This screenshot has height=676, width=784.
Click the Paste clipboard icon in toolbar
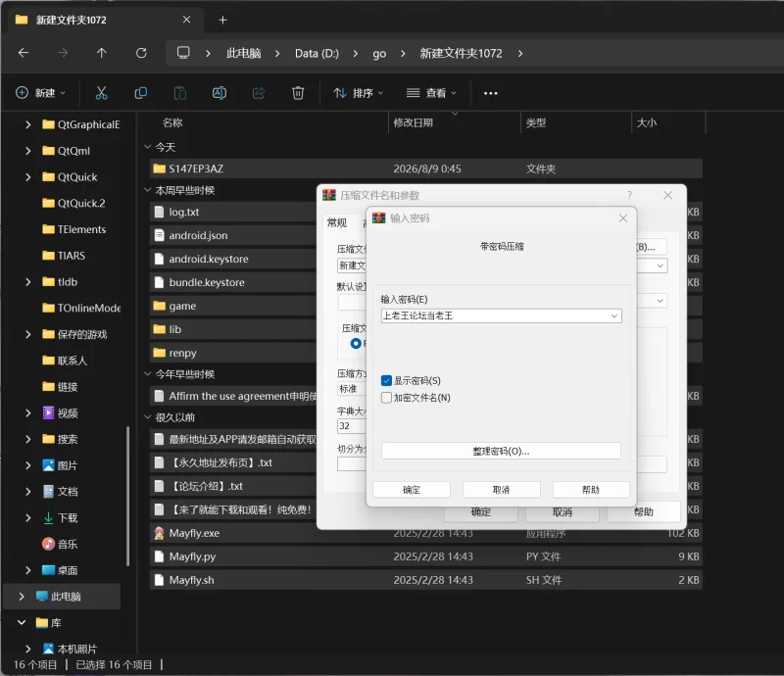point(180,93)
